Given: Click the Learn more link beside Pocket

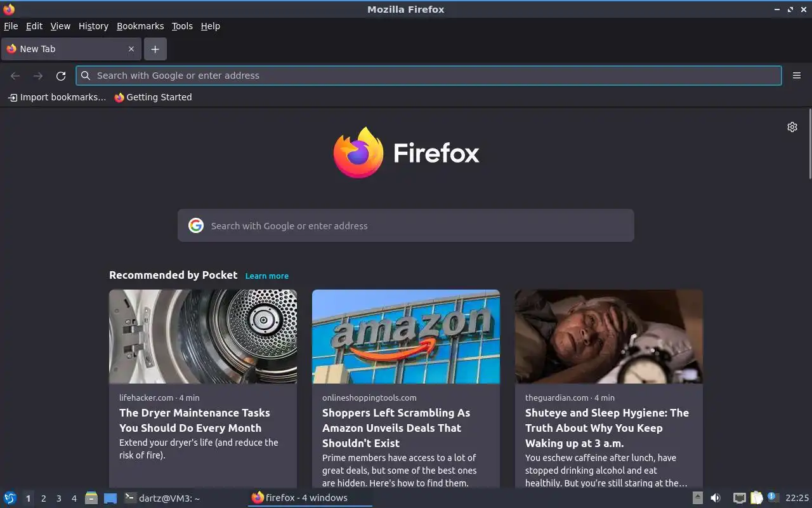Looking at the screenshot, I should pyautogui.click(x=267, y=276).
